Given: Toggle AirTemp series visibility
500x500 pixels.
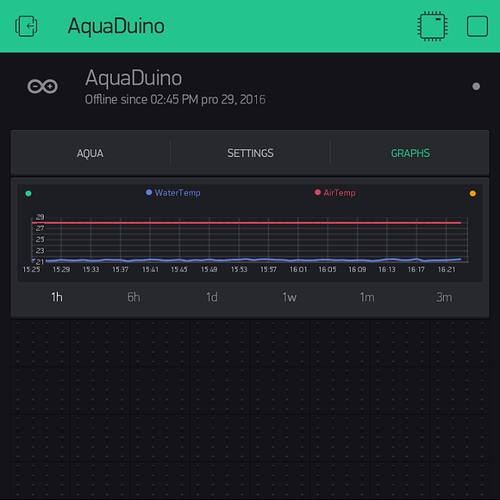Looking at the screenshot, I should pos(335,193).
